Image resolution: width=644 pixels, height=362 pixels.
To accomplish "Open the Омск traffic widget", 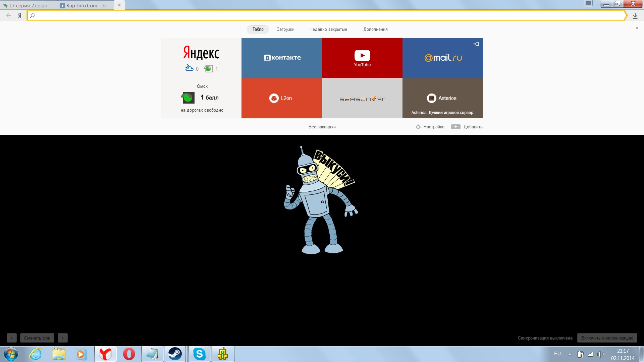I will [x=201, y=98].
